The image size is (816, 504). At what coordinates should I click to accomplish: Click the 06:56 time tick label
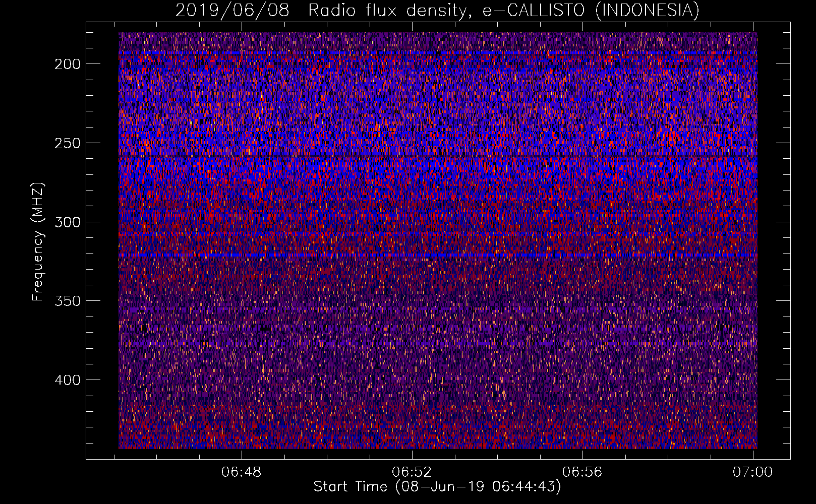pos(582,472)
